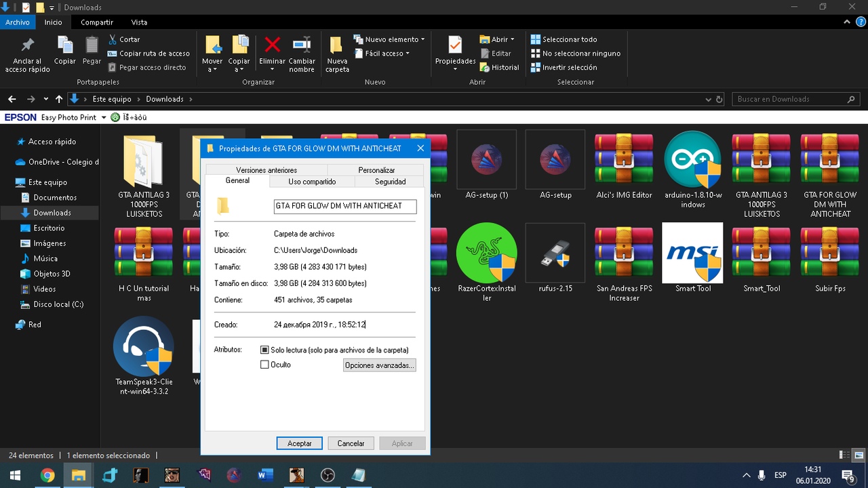This screenshot has height=488, width=868.
Task: Collapse the ribbon with the chevron
Action: [846, 22]
